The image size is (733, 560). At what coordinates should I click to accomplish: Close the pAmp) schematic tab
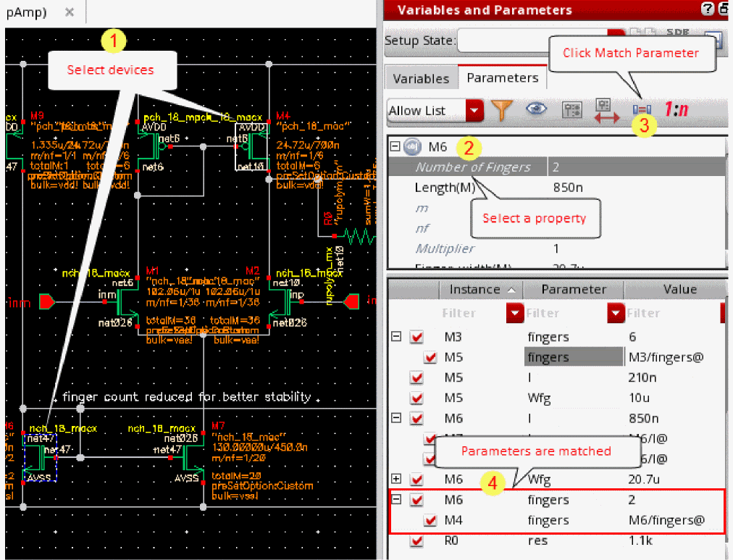(69, 12)
